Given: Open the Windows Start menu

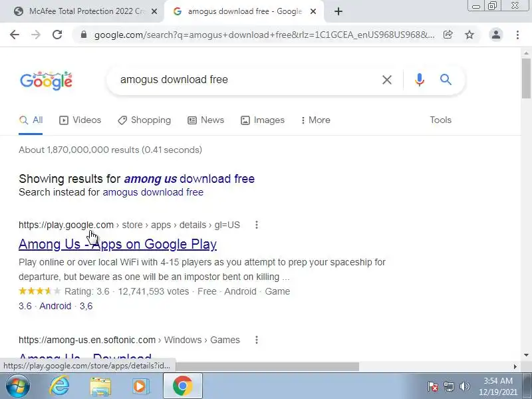Looking at the screenshot, I should tap(17, 386).
